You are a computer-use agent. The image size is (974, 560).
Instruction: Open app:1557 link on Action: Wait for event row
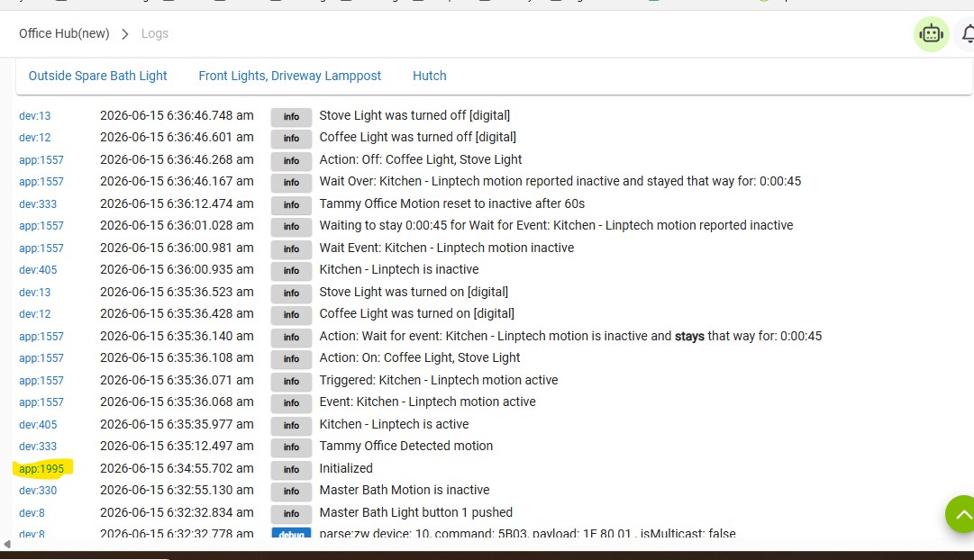41,337
